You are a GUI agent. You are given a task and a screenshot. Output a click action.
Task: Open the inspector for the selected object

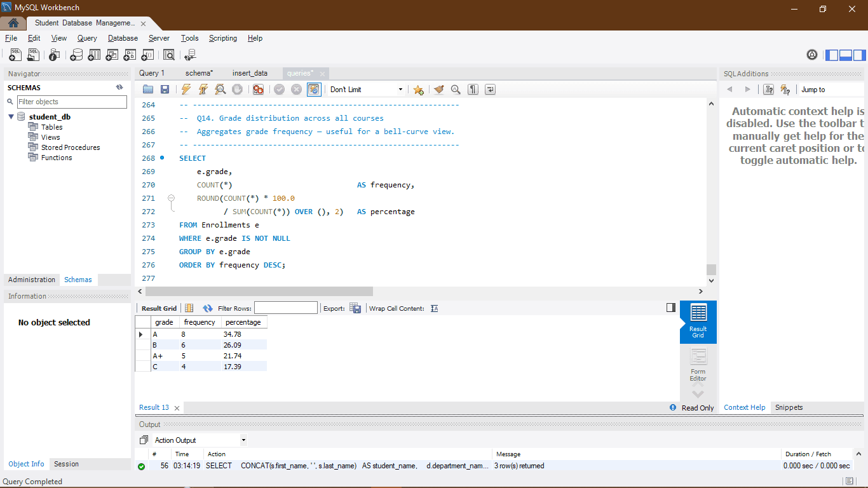[x=55, y=55]
